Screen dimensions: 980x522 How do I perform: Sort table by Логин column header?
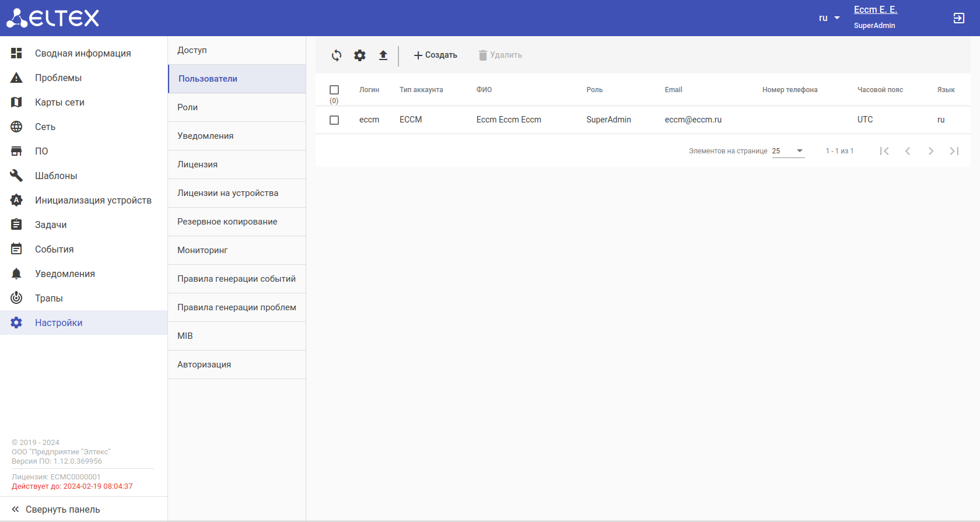click(x=369, y=90)
